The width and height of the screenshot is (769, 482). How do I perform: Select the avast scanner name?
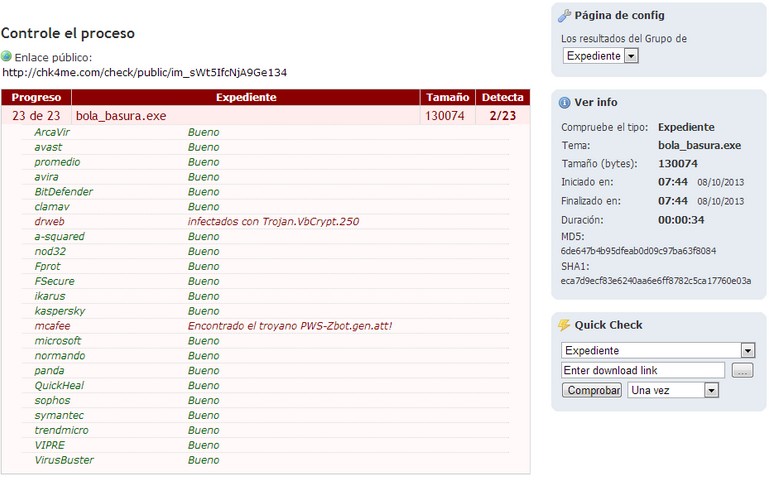click(48, 147)
